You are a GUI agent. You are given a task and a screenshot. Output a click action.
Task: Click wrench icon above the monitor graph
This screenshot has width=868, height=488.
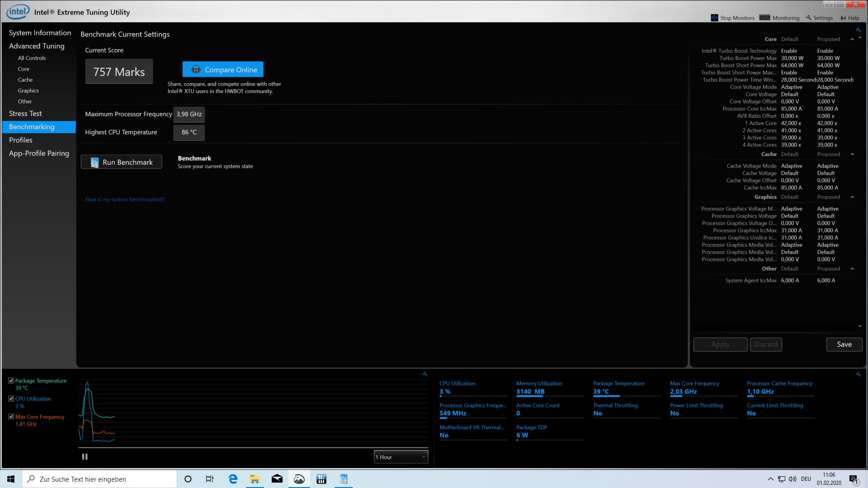(x=425, y=374)
